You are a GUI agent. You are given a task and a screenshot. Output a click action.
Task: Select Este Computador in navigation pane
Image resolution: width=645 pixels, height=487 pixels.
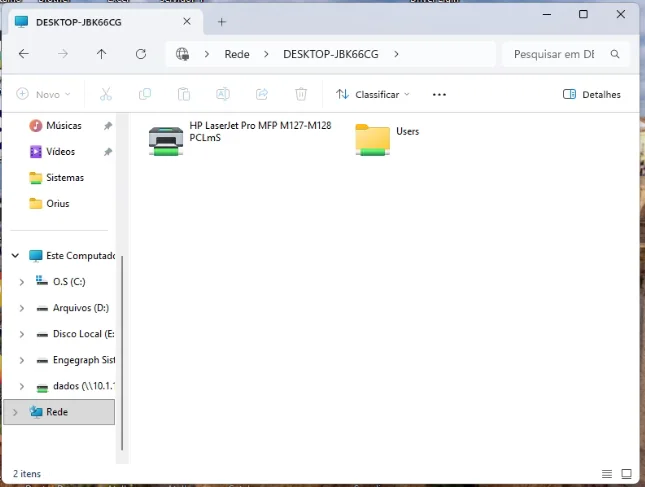pos(72,255)
